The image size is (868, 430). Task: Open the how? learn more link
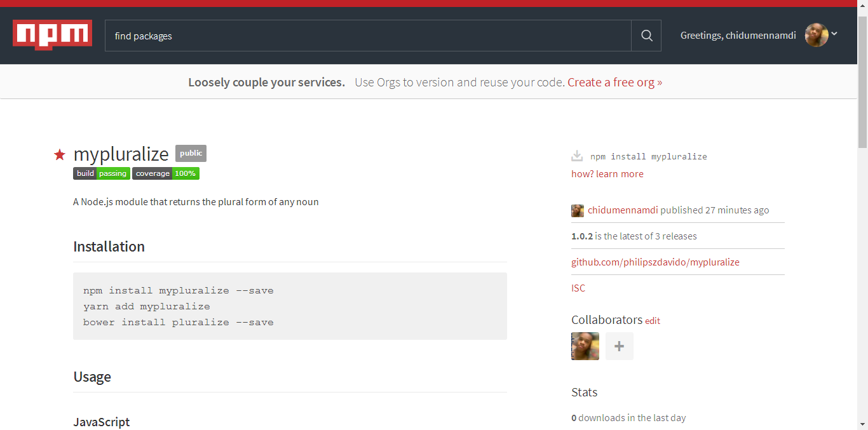point(607,174)
